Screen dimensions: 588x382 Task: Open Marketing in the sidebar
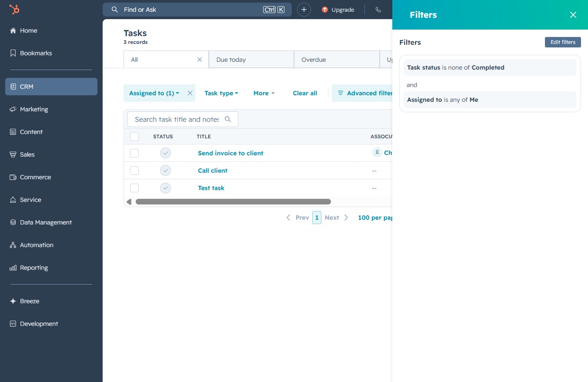click(51, 109)
